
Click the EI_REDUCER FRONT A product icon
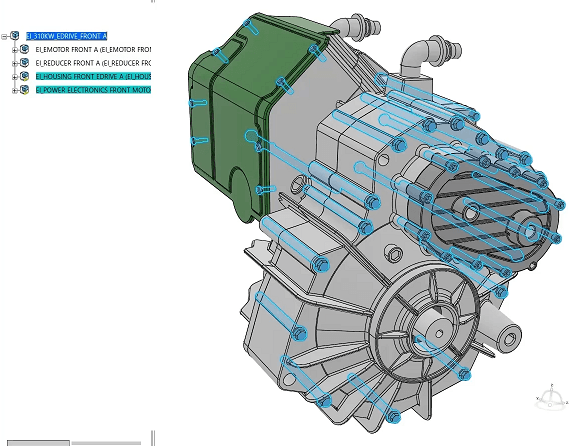[25, 62]
